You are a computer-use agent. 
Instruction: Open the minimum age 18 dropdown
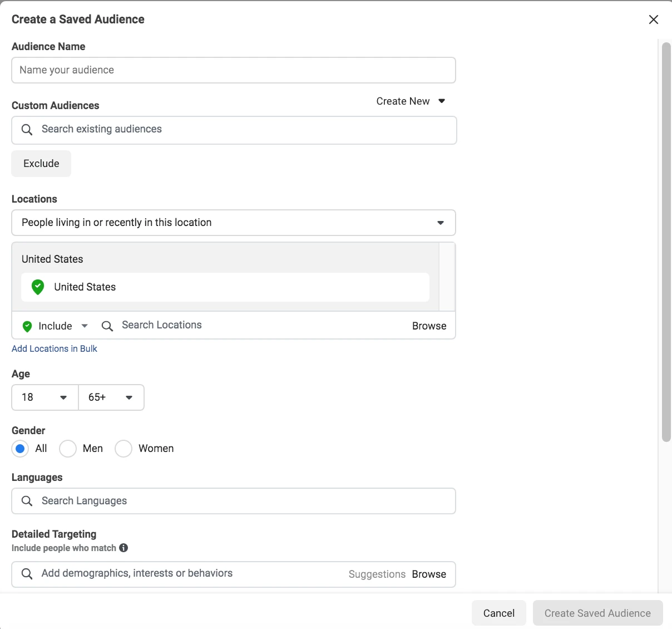(45, 397)
